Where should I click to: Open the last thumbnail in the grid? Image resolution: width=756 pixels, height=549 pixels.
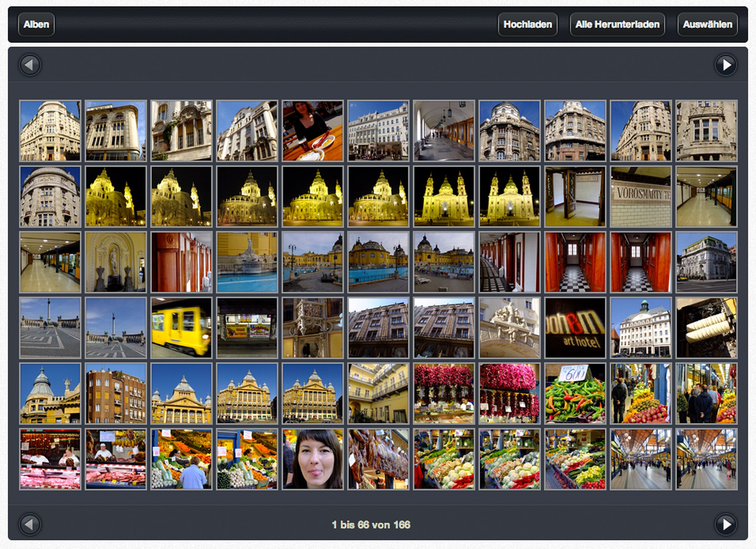[x=706, y=459]
